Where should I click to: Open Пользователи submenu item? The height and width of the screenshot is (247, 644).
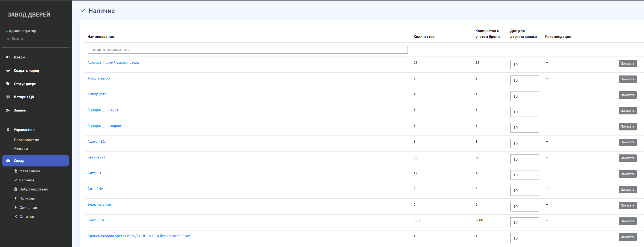pyautogui.click(x=26, y=140)
